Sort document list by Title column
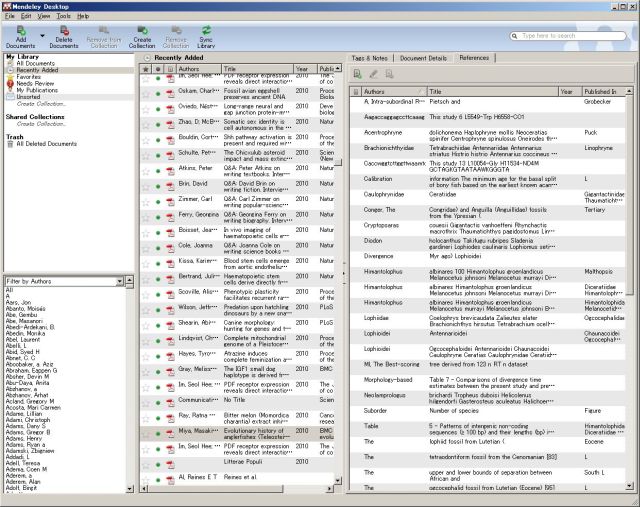The width and height of the screenshot is (640, 507). (x=258, y=69)
